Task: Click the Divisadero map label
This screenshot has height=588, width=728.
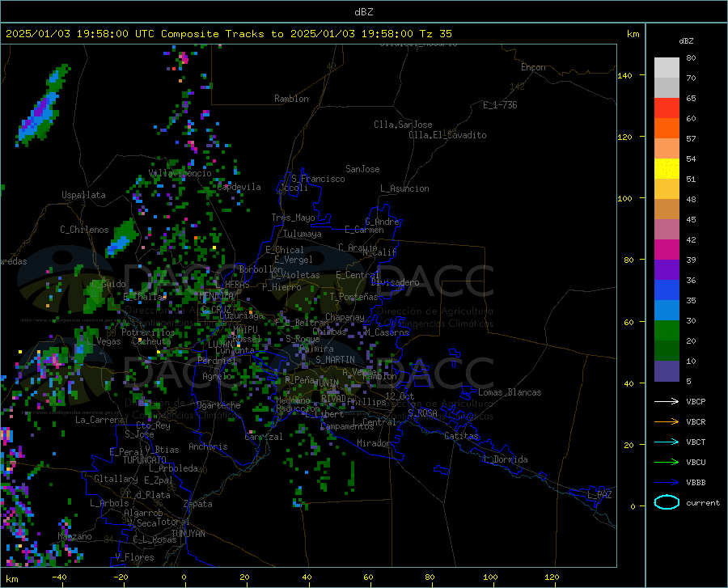Action: (395, 282)
